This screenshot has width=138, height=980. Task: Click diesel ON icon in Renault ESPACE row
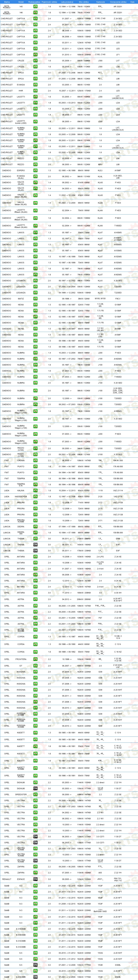click(35, 879)
